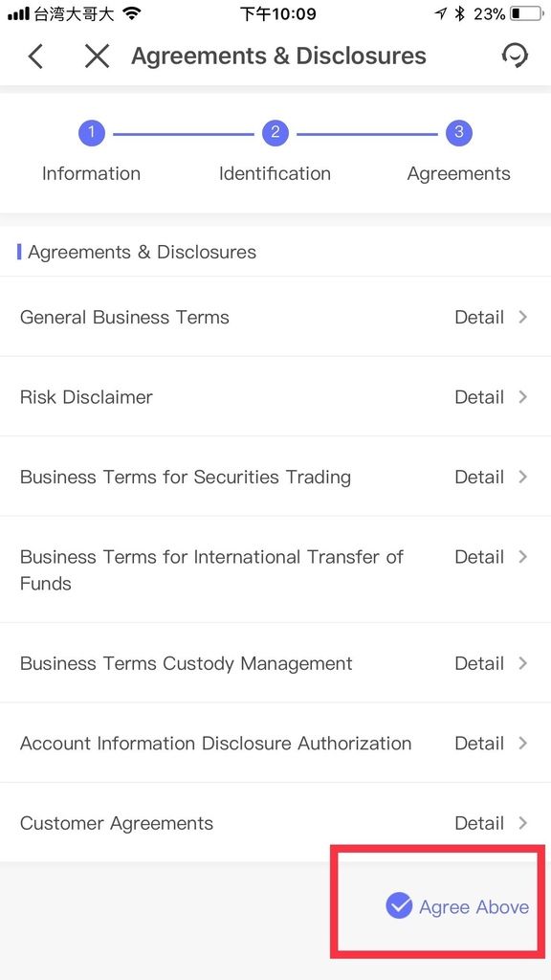Select Account Information Disclosure Authorization row
Image resolution: width=551 pixels, height=980 pixels.
pos(275,743)
